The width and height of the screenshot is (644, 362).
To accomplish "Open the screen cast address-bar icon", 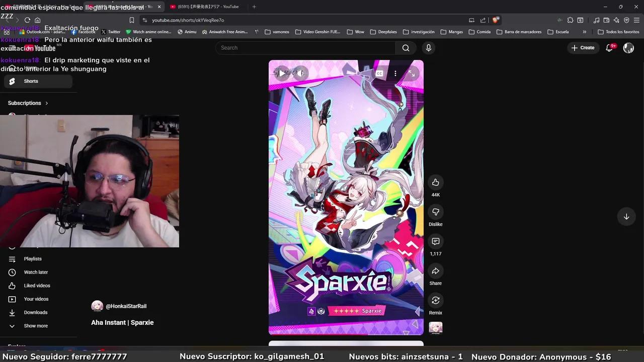I will coord(471,20).
